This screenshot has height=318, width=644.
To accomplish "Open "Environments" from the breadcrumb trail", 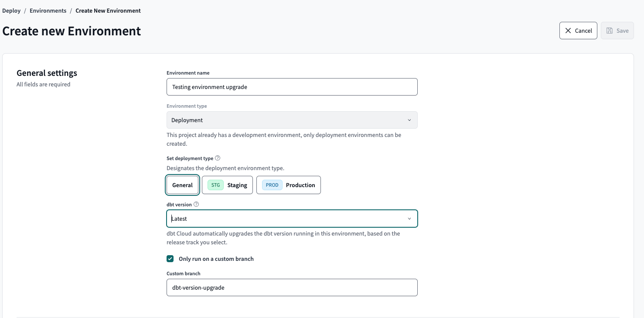I will [48, 10].
